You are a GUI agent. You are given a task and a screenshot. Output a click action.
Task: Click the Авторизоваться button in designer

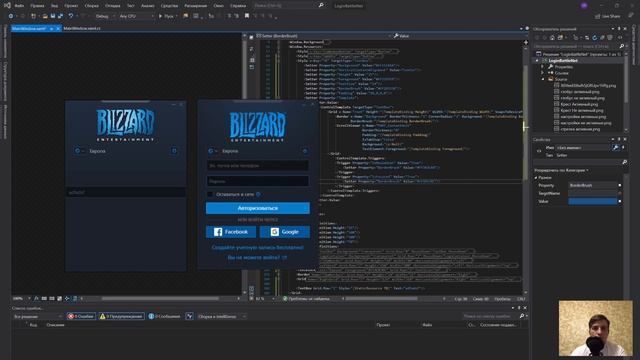click(258, 208)
